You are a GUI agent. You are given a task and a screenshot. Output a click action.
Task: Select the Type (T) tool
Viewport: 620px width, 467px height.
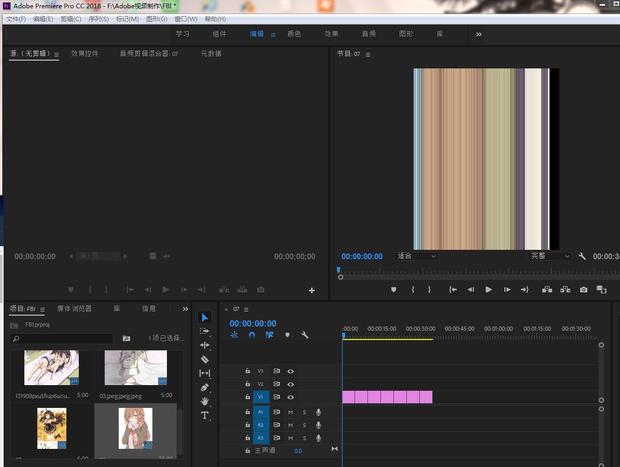click(x=205, y=415)
